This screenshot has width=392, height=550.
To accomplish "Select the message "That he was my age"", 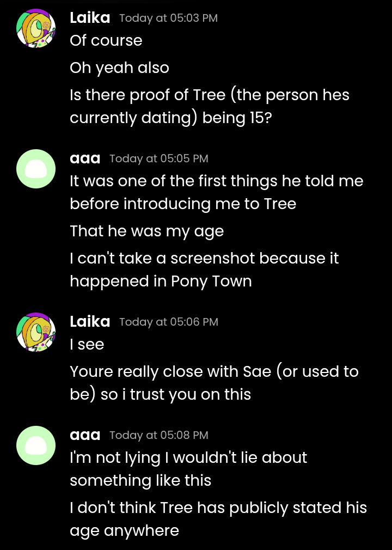I will [x=146, y=231].
